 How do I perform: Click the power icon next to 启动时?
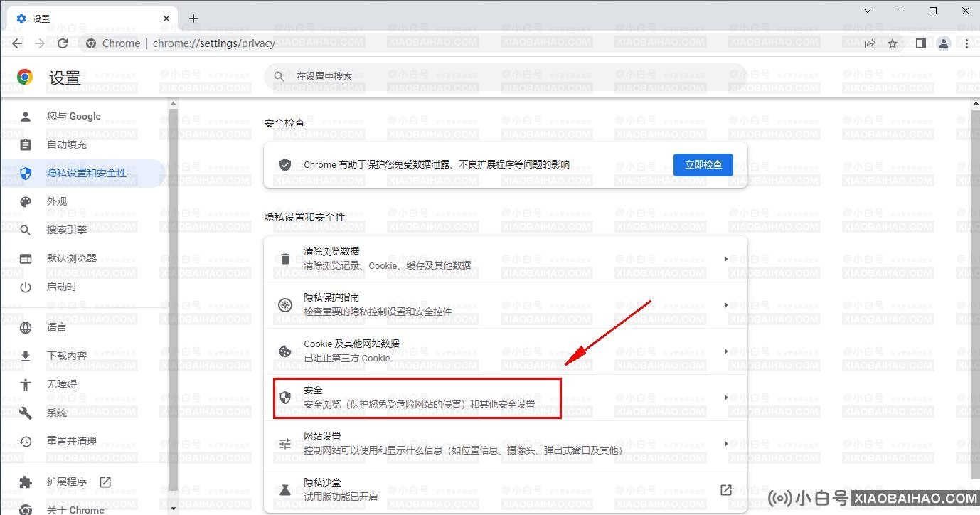point(26,287)
